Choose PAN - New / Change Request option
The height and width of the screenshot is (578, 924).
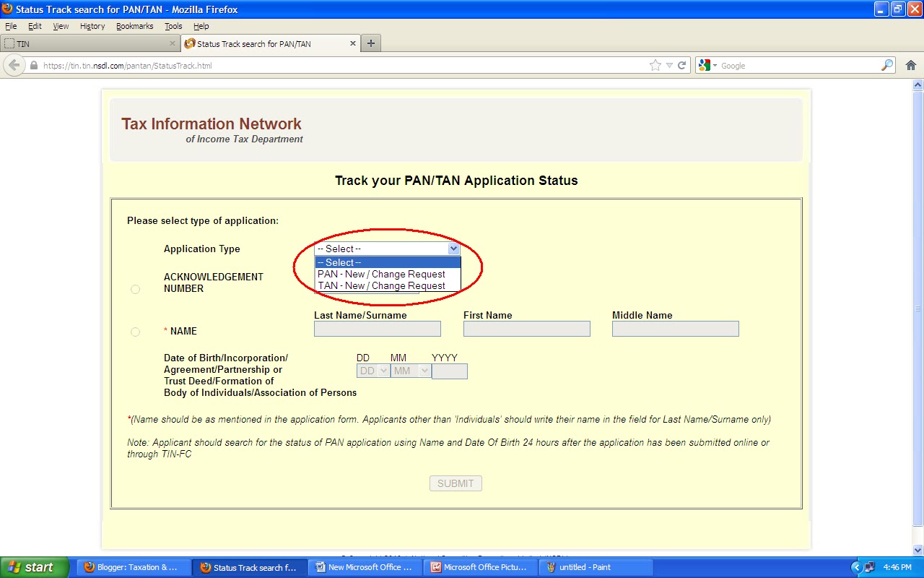pyautogui.click(x=381, y=274)
